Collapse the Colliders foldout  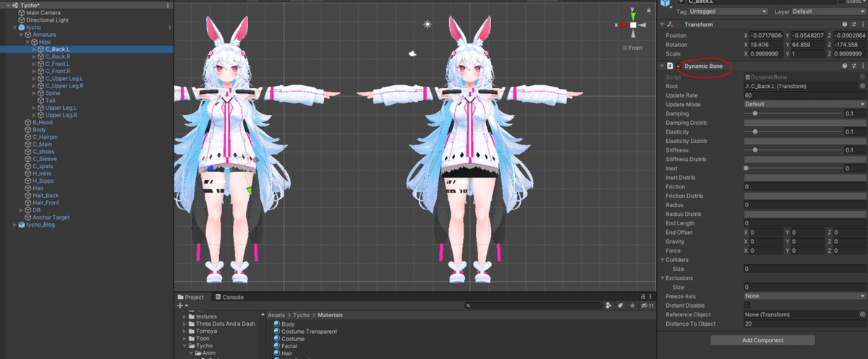pyautogui.click(x=662, y=260)
